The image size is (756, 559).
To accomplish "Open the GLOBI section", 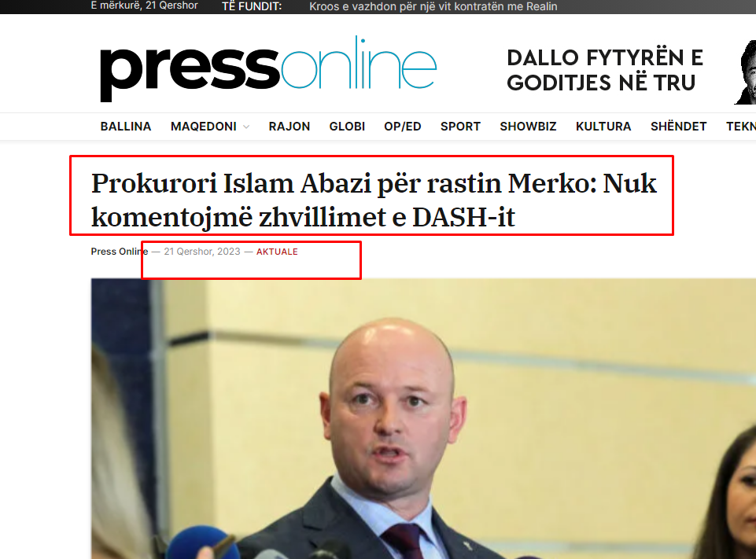I will (x=347, y=127).
